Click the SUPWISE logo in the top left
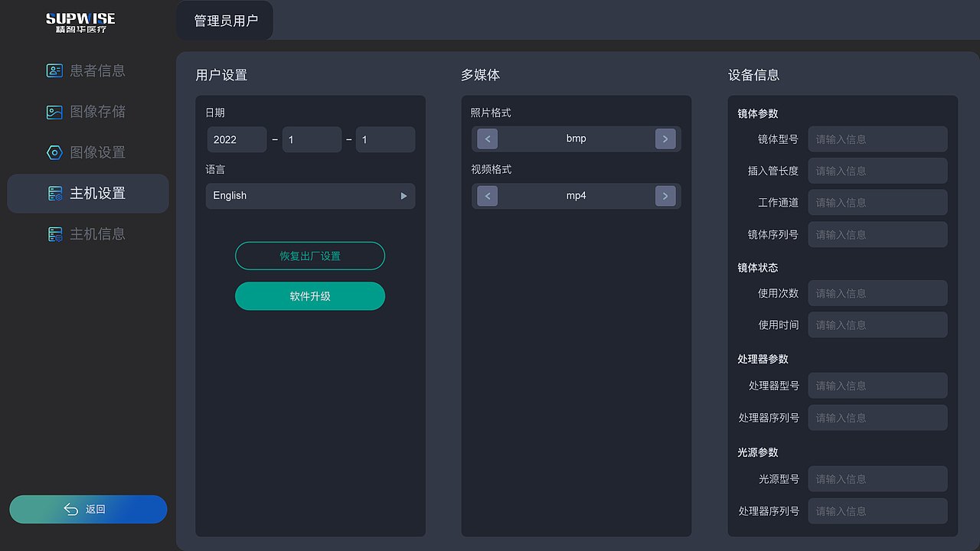The width and height of the screenshot is (980, 551). coord(80,21)
